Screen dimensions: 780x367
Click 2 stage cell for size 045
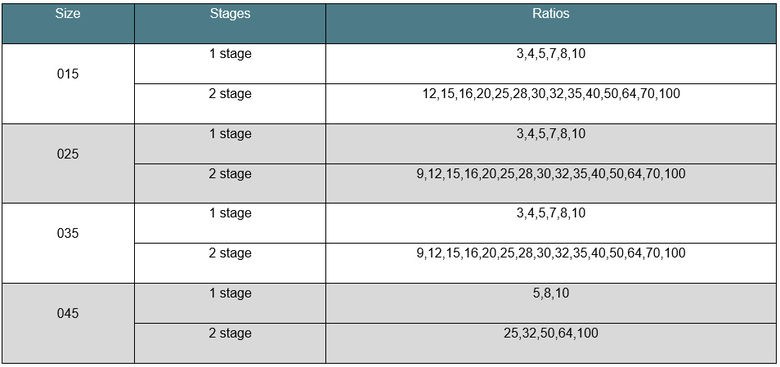click(x=230, y=343)
